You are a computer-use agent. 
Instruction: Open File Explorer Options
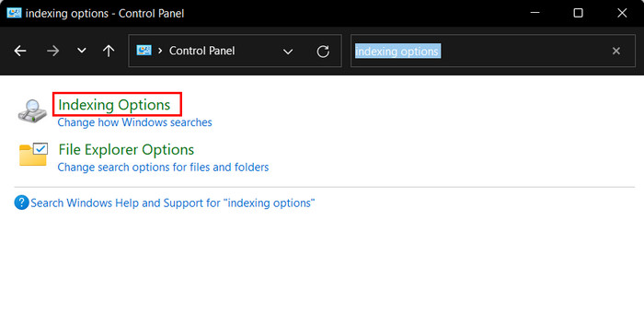(126, 149)
